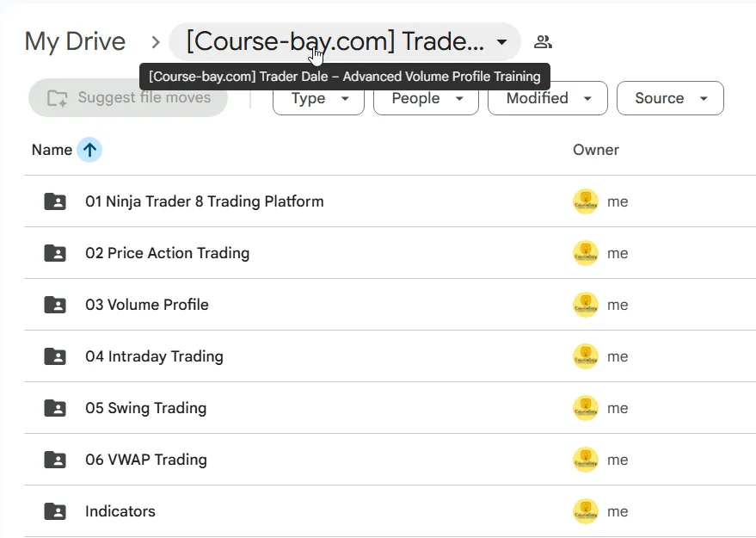Viewport: 756px width, 538px height.
Task: Click the Owner column header
Action: (x=596, y=150)
